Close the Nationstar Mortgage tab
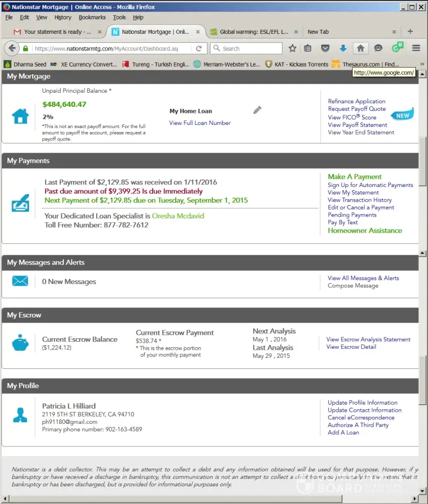Screen dimensions: 428x504 coord(198,32)
